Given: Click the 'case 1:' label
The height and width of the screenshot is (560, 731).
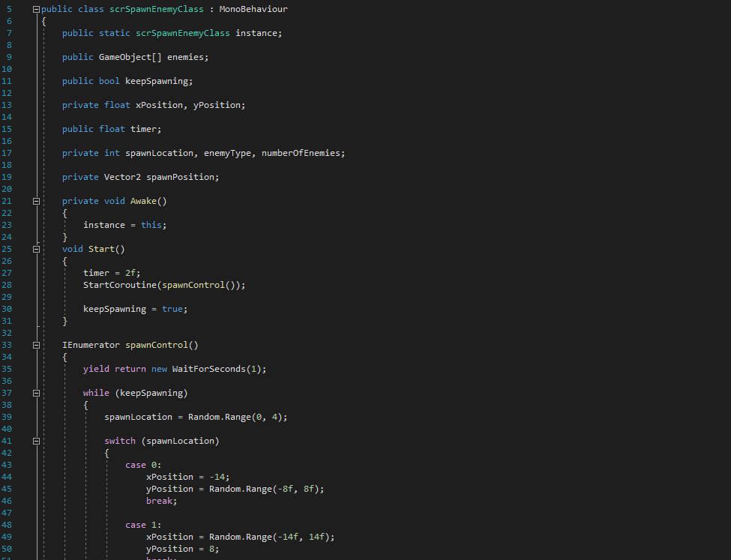Looking at the screenshot, I should point(143,525).
